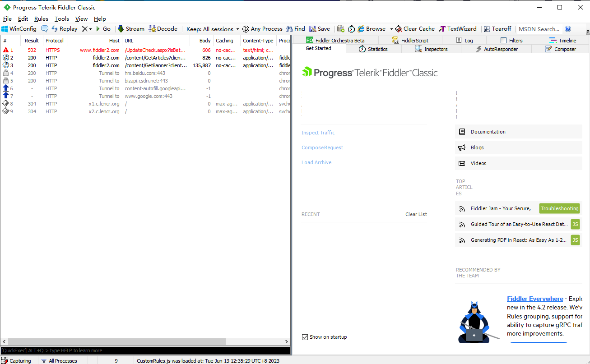Switch to the AutoResponder tab
The height and width of the screenshot is (364, 590).
(496, 49)
